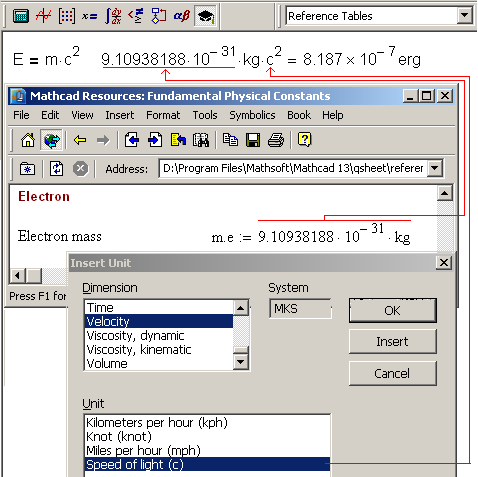The height and width of the screenshot is (477, 478).
Task: Open the File menu
Action: (x=21, y=115)
